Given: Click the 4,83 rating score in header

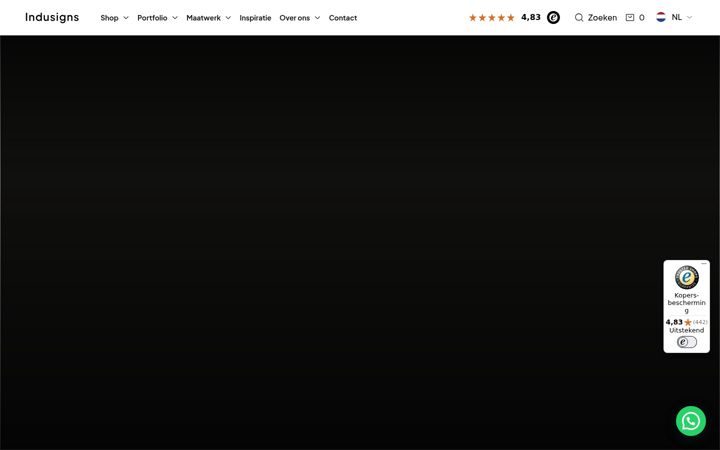Looking at the screenshot, I should [x=531, y=17].
